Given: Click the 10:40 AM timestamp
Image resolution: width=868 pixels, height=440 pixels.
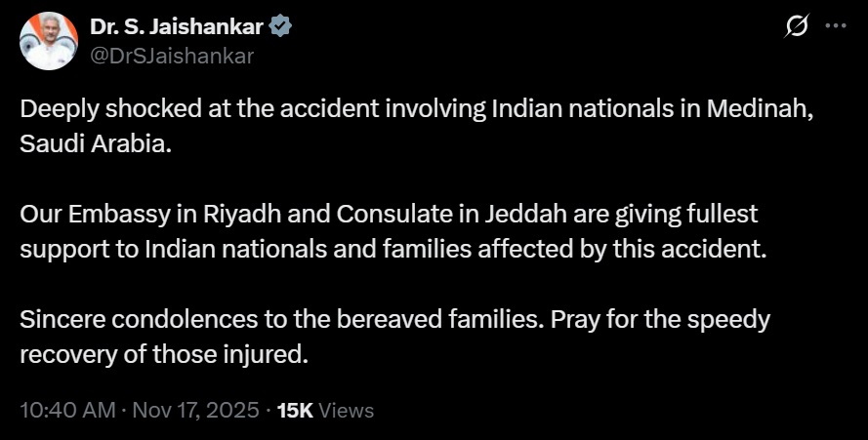Looking at the screenshot, I should [67, 411].
